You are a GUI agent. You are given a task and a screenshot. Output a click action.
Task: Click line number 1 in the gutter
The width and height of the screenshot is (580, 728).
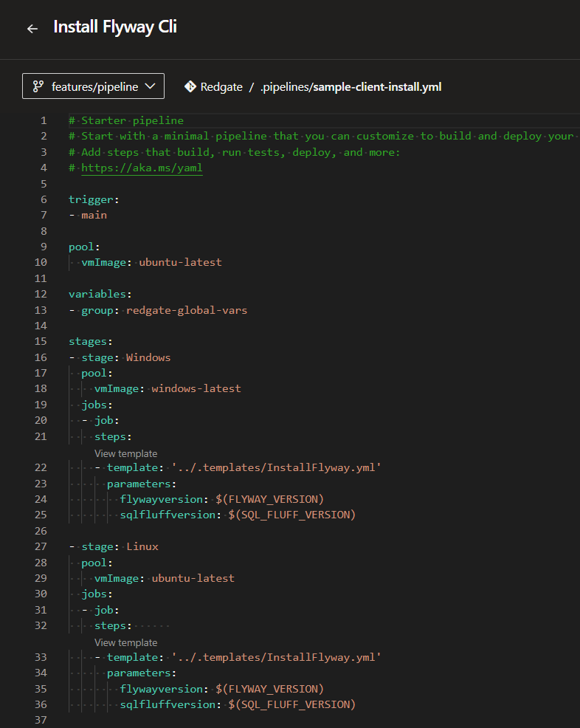43,120
